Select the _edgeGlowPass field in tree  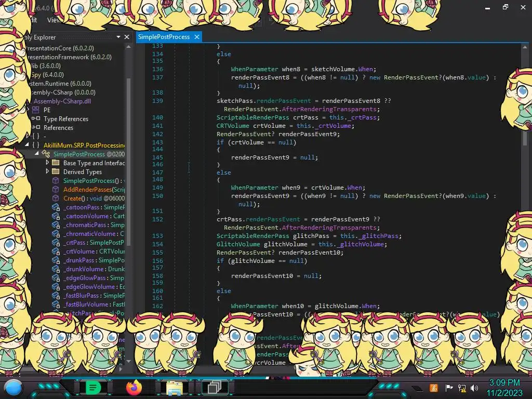[x=94, y=278]
